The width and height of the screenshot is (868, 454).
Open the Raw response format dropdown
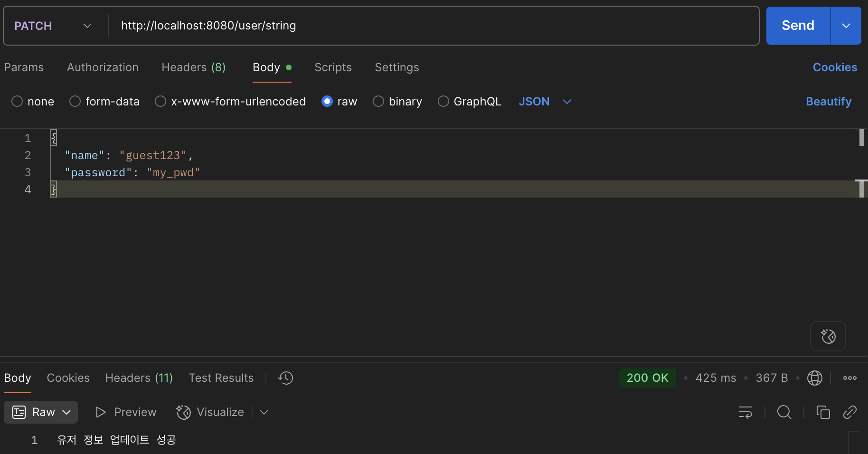(x=41, y=412)
